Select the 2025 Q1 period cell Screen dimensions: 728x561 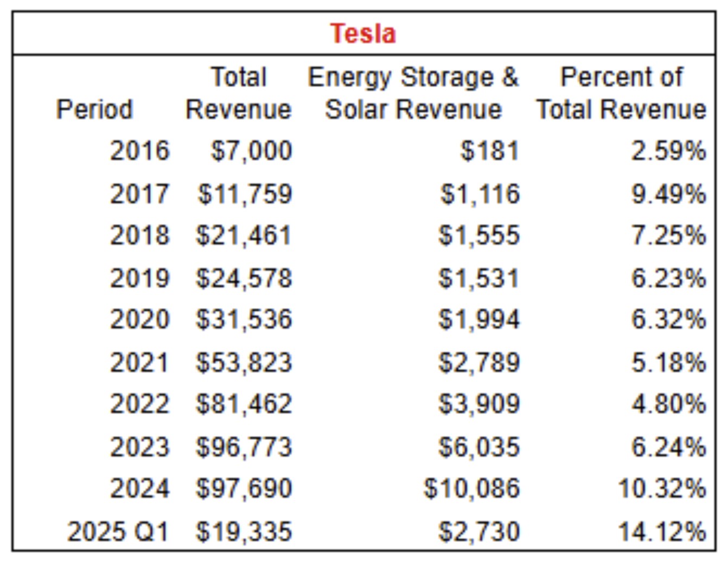pos(118,531)
